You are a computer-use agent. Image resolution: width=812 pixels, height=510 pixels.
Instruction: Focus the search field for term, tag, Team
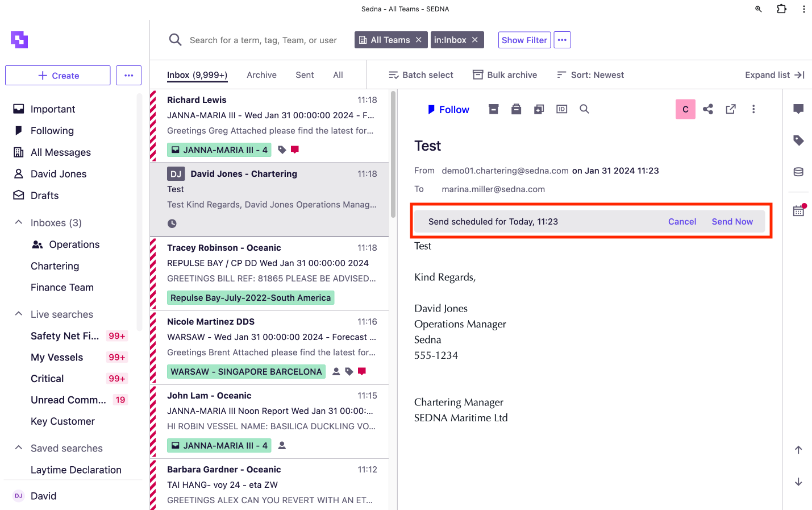click(x=263, y=40)
